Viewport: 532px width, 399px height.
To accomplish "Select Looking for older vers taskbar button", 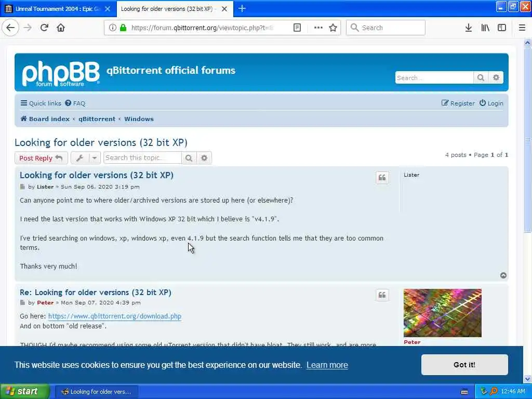I will (x=96, y=392).
